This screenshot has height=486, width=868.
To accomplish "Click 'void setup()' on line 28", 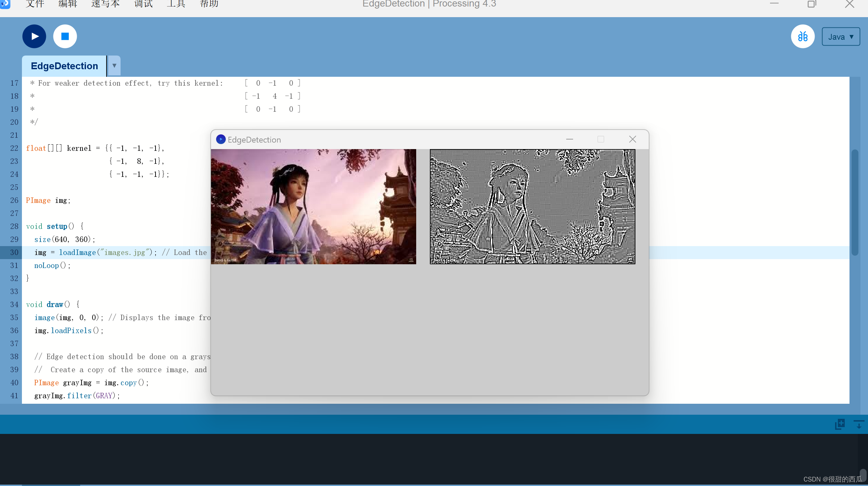I will (x=50, y=227).
